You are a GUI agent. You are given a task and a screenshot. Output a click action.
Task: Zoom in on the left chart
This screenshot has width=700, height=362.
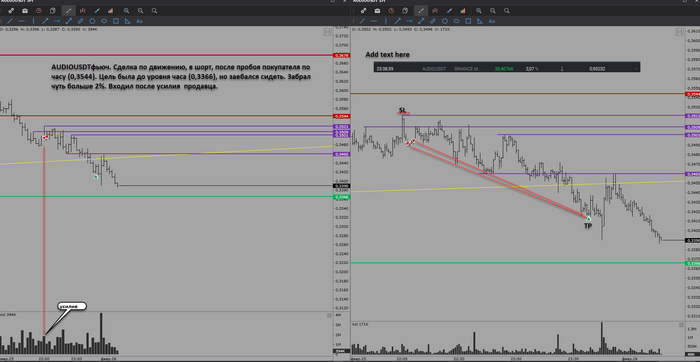126,10
